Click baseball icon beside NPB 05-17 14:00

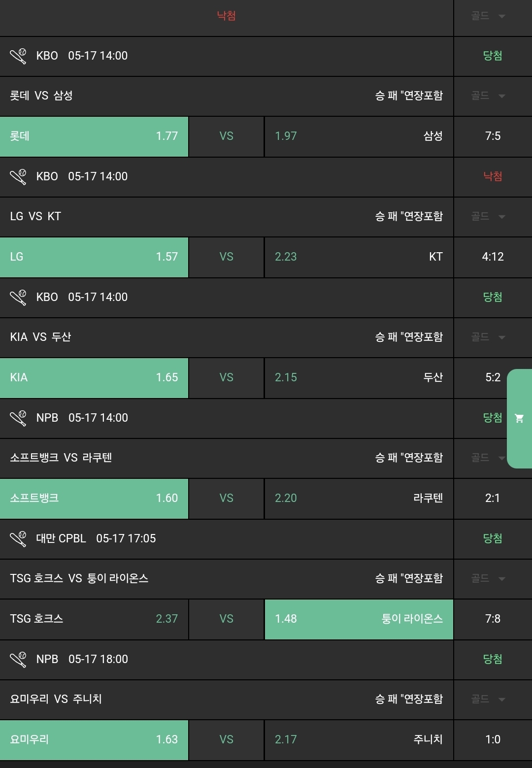[18, 418]
